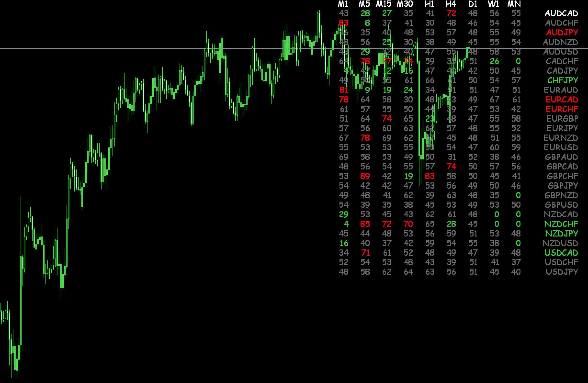Click NZDCAD's green M1 value 29
Image resolution: width=588 pixels, height=383 pixels.
(x=344, y=214)
